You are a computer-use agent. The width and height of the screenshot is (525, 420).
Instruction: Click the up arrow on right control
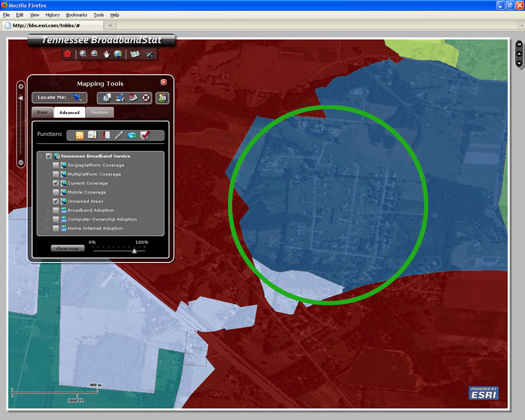[x=519, y=54]
